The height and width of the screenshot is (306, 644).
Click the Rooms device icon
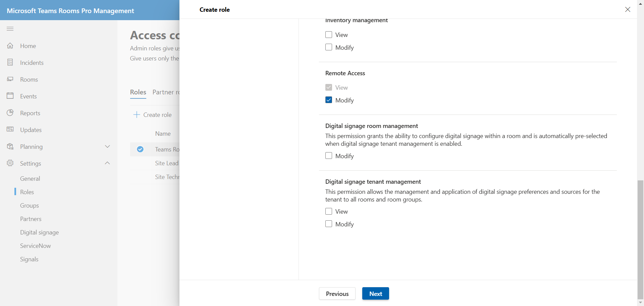click(x=10, y=79)
